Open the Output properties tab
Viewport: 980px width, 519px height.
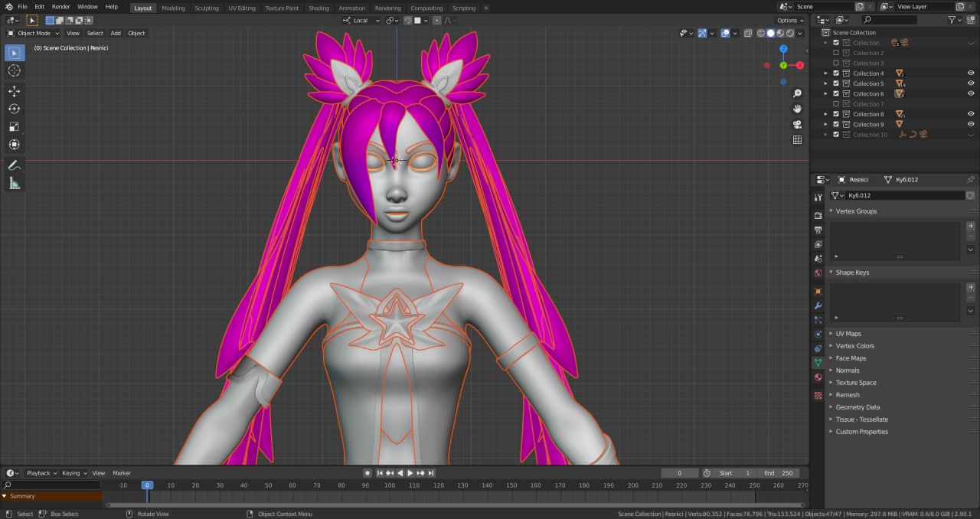(818, 230)
